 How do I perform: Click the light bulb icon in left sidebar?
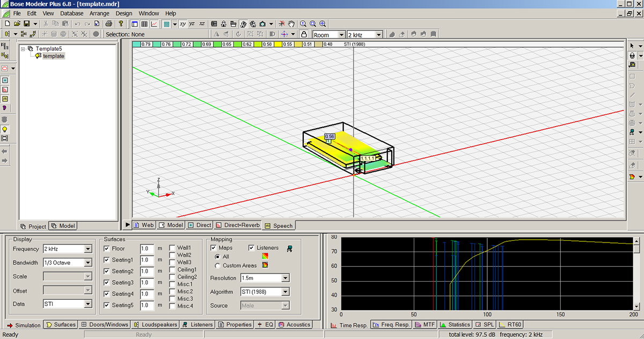(5, 129)
